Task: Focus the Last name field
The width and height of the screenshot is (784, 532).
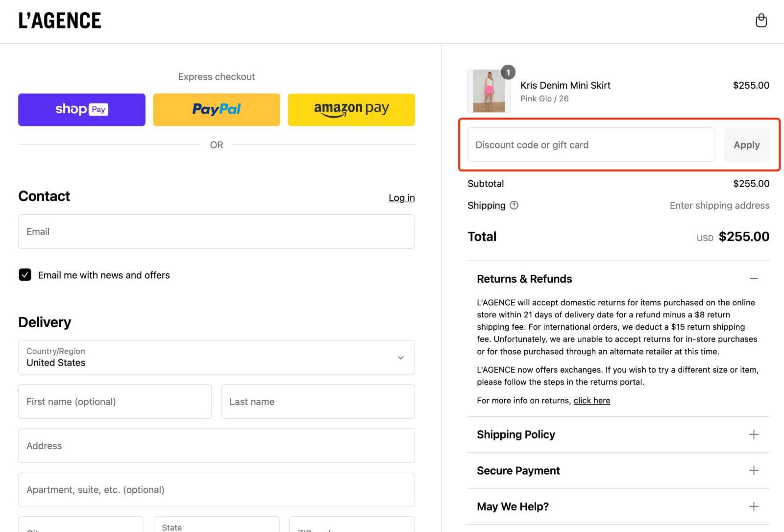Action: coord(318,402)
